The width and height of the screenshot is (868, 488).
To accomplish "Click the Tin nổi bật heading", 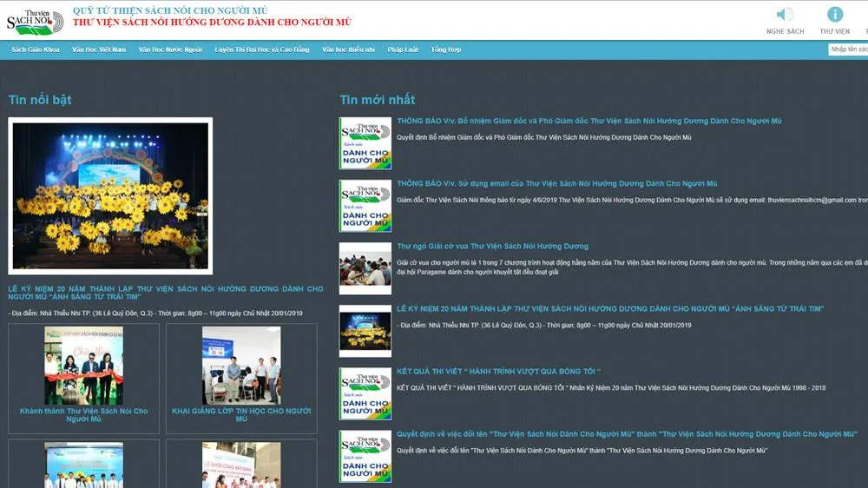I will click(40, 100).
